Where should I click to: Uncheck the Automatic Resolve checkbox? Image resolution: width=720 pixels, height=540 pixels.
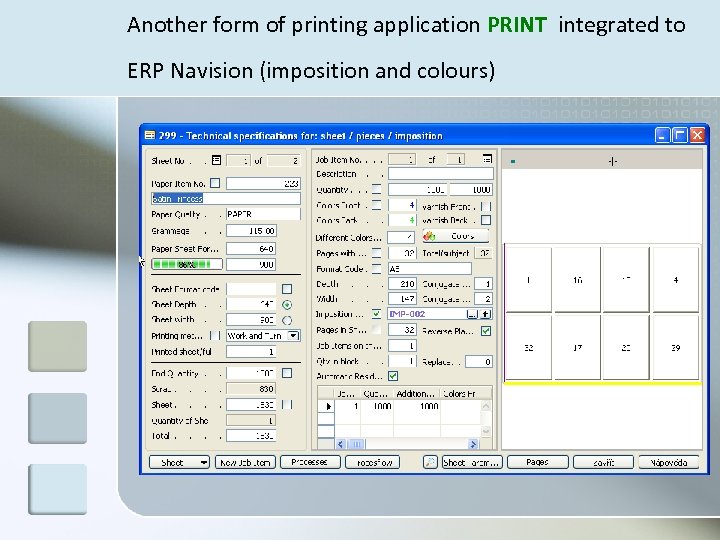click(x=393, y=376)
